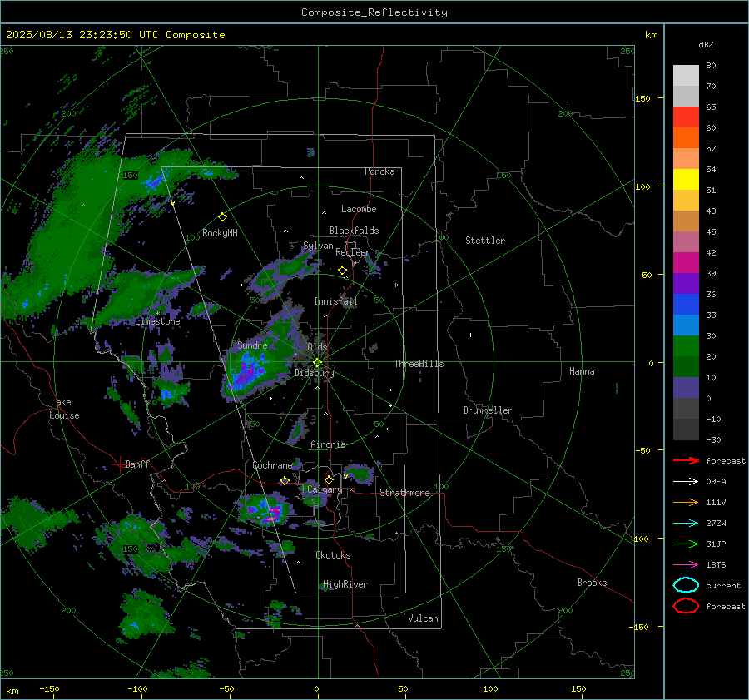Click the Calgary city label
This screenshot has width=749, height=700.
point(325,489)
